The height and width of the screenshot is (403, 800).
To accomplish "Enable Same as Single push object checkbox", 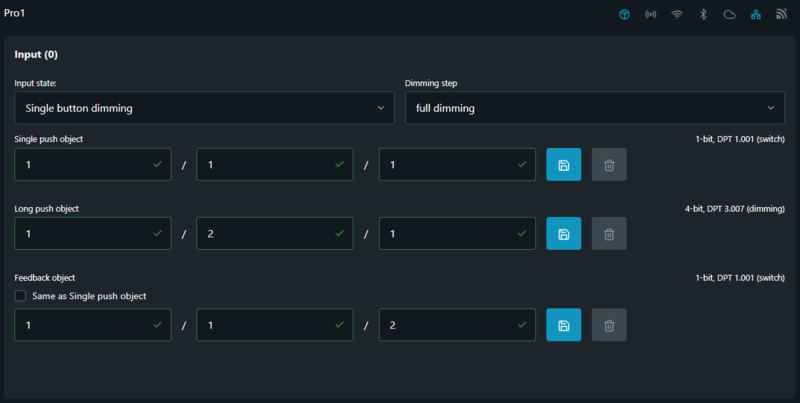I will (x=21, y=296).
